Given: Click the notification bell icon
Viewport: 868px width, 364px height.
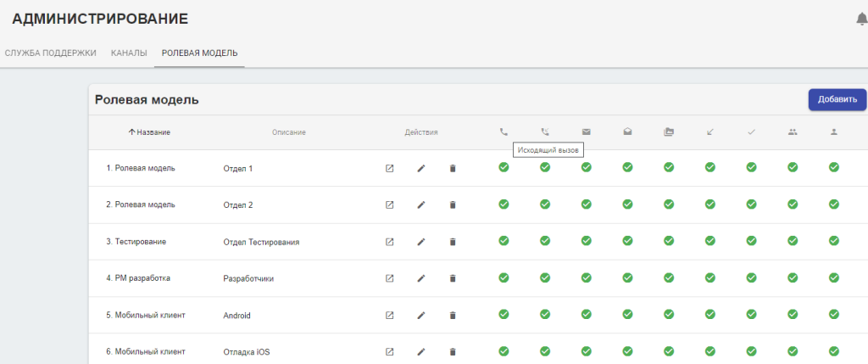Looking at the screenshot, I should pyautogui.click(x=861, y=19).
